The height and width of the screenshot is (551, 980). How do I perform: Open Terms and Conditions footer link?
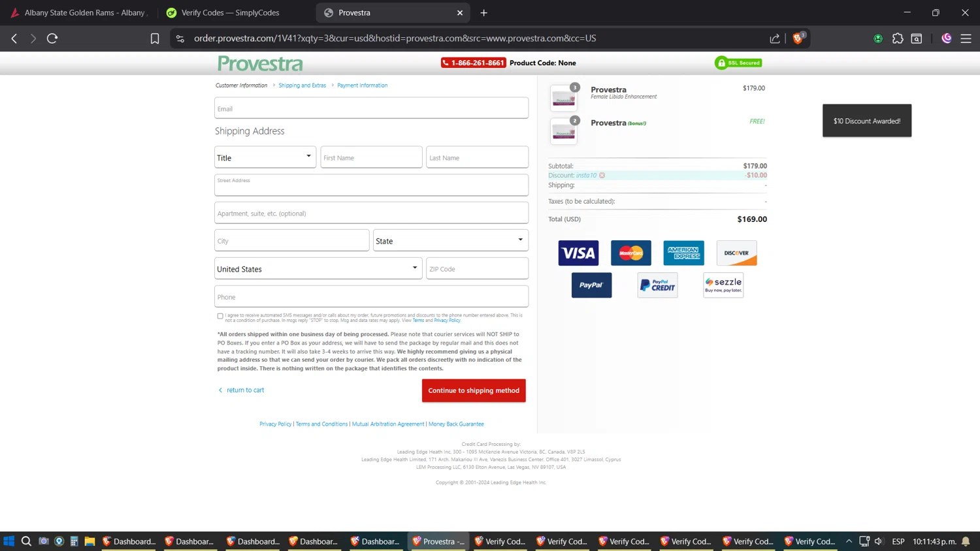pos(321,424)
